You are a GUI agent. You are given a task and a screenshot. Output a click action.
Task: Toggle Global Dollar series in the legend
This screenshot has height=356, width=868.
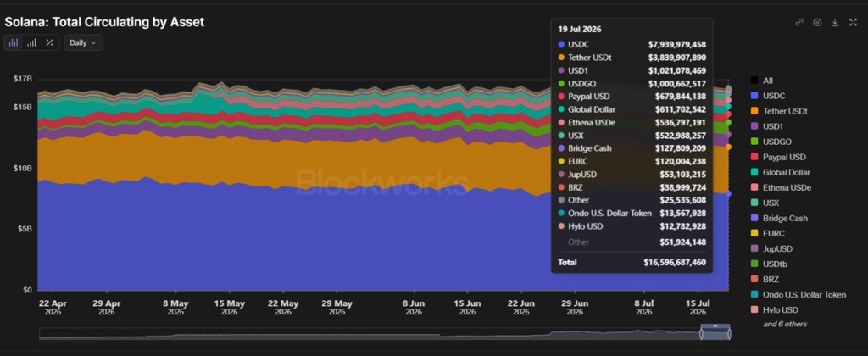coord(780,172)
